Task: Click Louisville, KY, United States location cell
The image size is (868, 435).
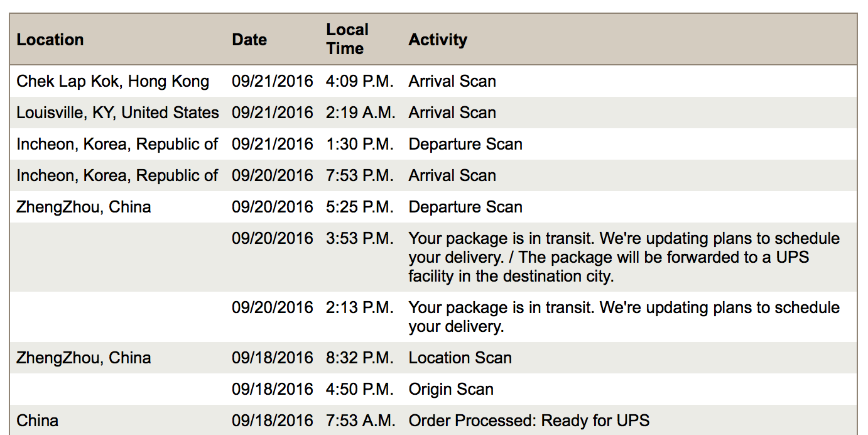Action: (117, 113)
